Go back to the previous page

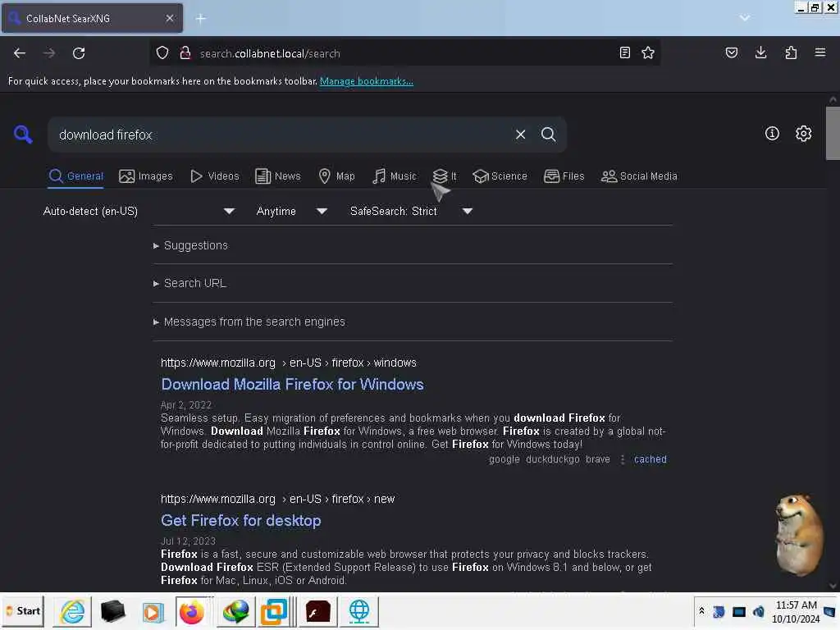click(x=20, y=53)
